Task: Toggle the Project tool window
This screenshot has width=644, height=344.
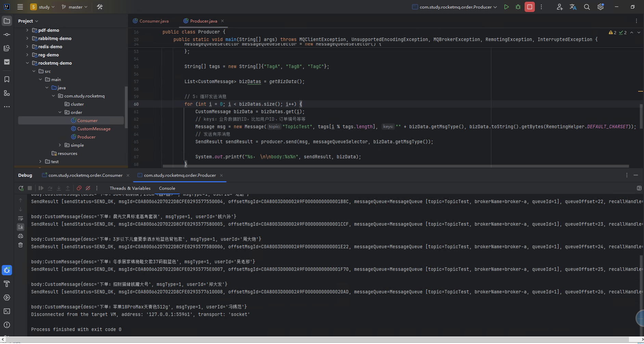Action: coord(7,21)
